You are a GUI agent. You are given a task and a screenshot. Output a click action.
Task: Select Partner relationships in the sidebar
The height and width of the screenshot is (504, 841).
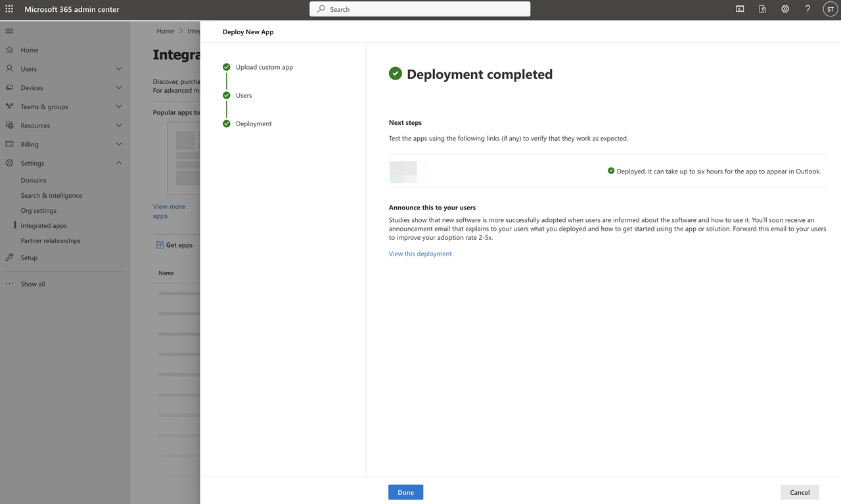point(51,241)
